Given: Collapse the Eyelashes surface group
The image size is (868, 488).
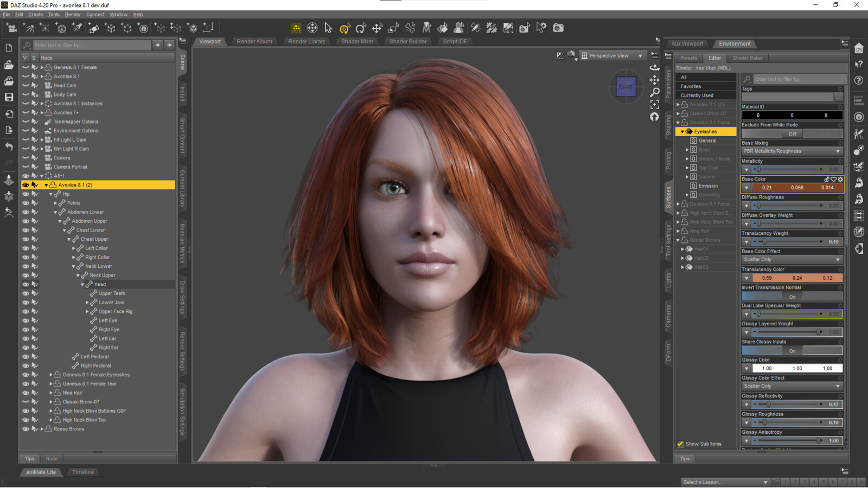Looking at the screenshot, I should [682, 132].
